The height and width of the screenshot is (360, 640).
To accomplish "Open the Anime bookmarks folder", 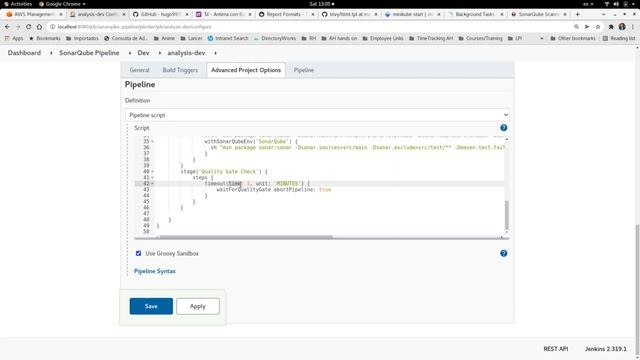I will click(x=164, y=38).
